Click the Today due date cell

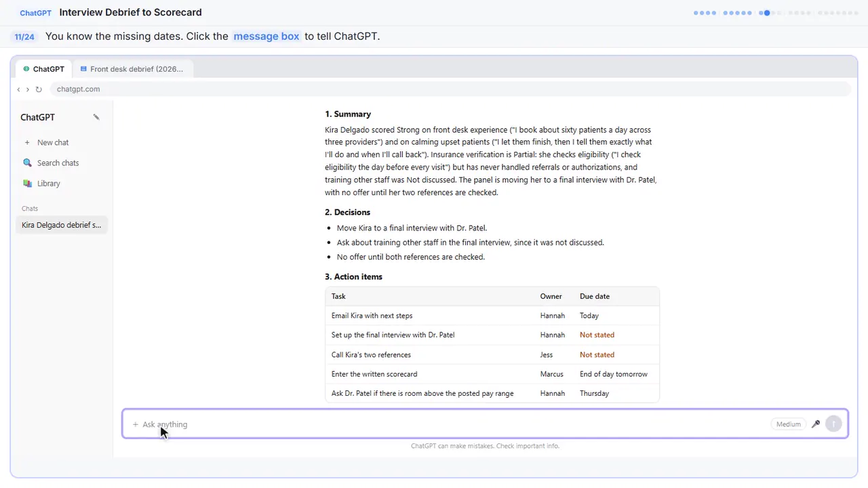click(x=589, y=316)
